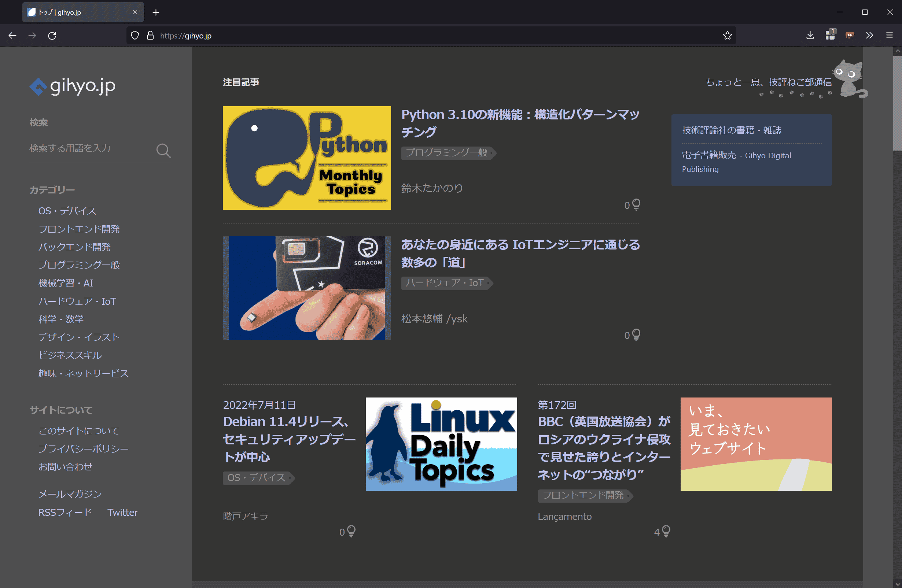Open the RSSフィード link
The width and height of the screenshot is (902, 588).
65,512
